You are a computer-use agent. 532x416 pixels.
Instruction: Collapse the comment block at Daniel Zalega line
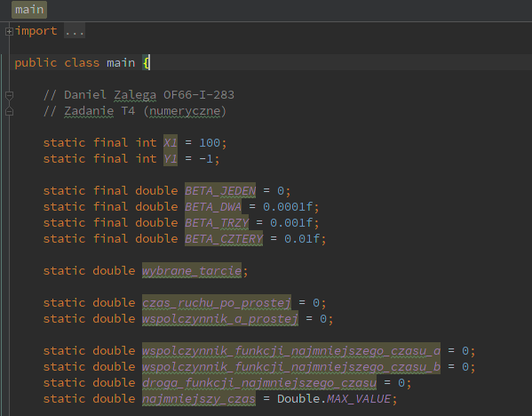click(x=10, y=95)
